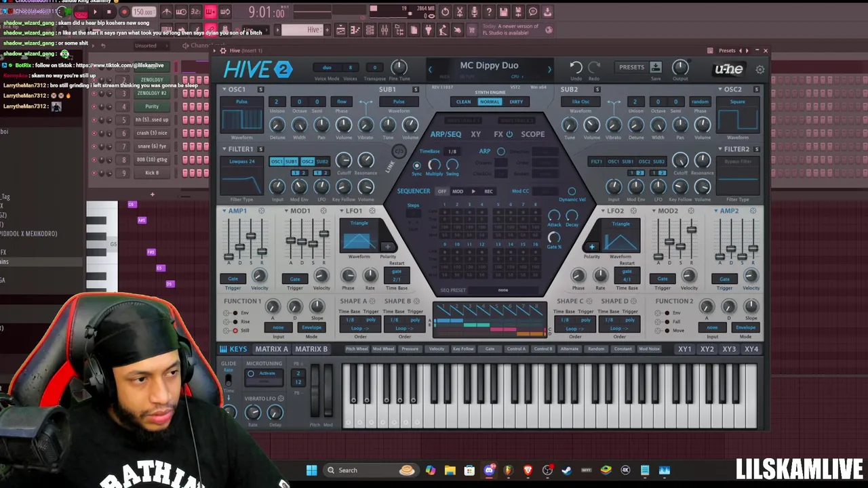The width and height of the screenshot is (868, 488).
Task: Click the XY1 button
Action: 685,349
